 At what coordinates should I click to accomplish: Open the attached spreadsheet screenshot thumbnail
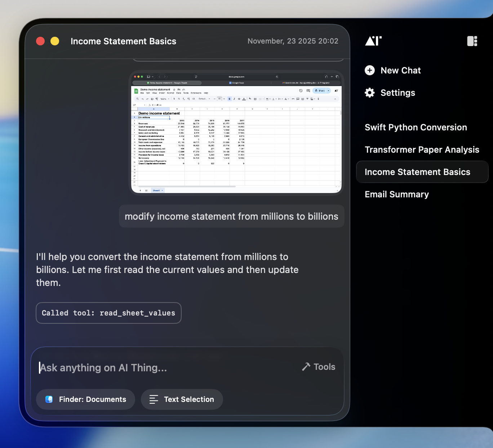point(236,133)
